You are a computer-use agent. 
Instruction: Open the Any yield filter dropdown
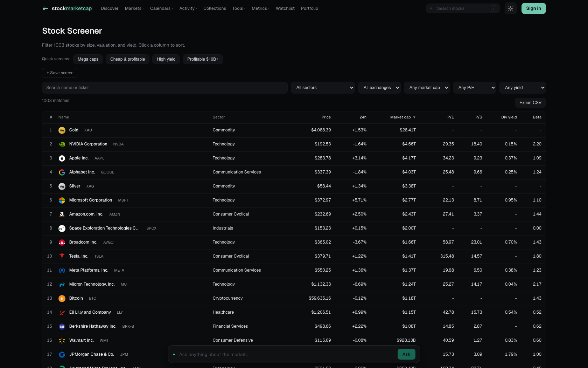pos(523,88)
